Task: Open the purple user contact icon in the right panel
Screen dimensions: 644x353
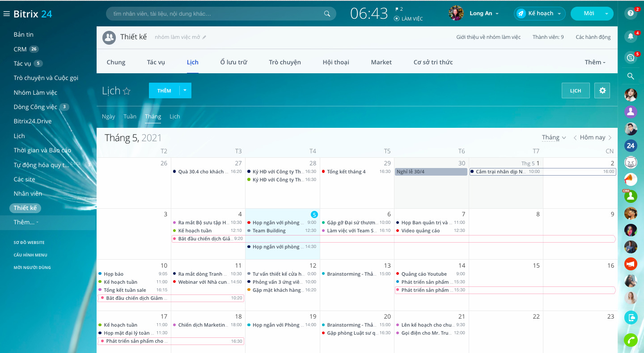Action: tap(631, 112)
